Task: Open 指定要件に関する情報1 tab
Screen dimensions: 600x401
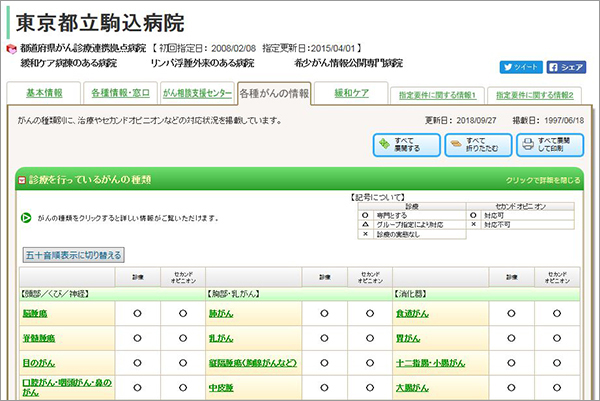Action: 437,95
